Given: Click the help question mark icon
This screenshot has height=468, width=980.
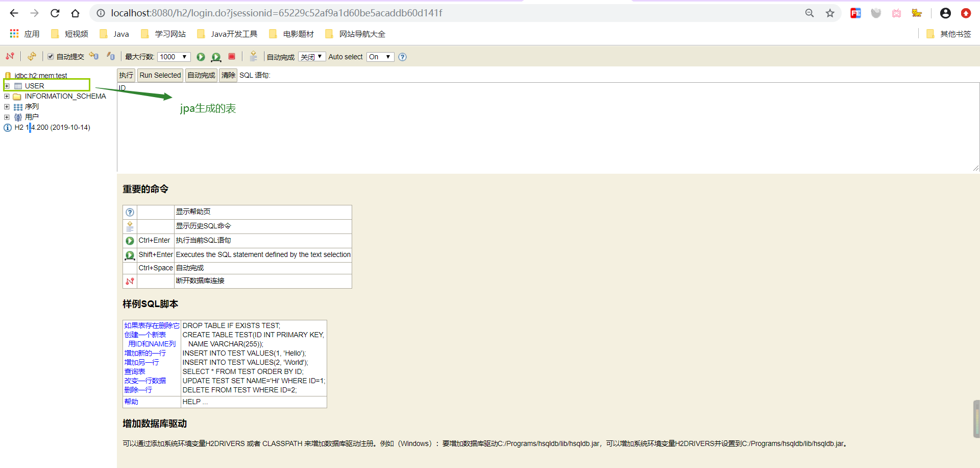Looking at the screenshot, I should click(x=402, y=57).
